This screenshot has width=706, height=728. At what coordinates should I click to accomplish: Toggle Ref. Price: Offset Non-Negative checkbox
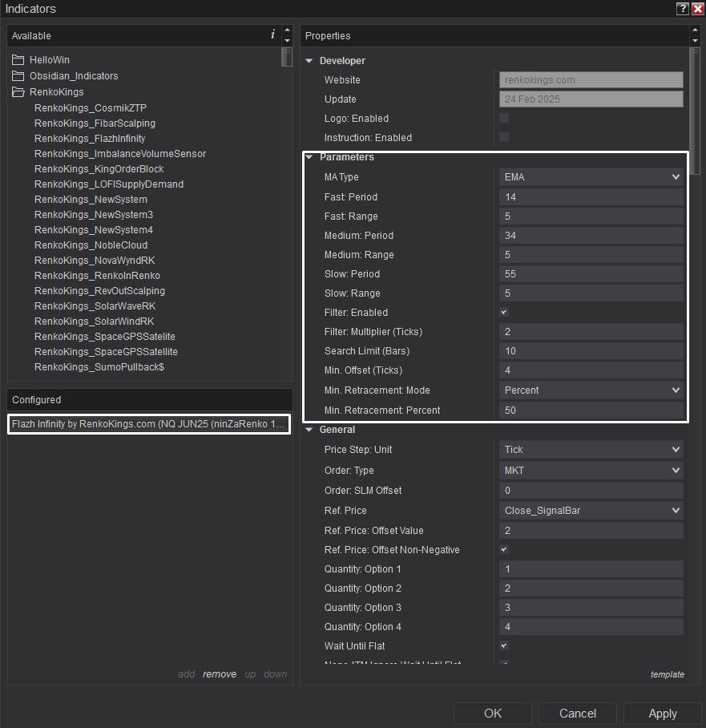(504, 550)
